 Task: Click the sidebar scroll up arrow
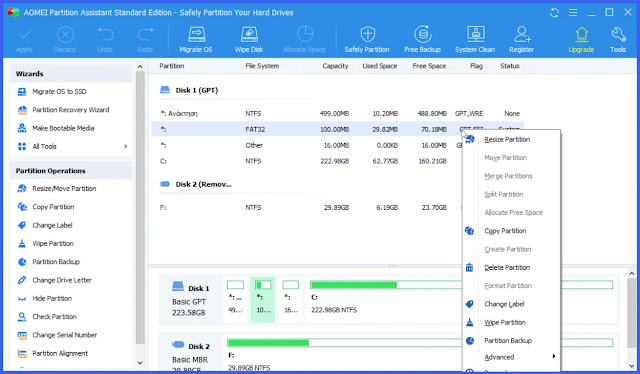[x=140, y=67]
